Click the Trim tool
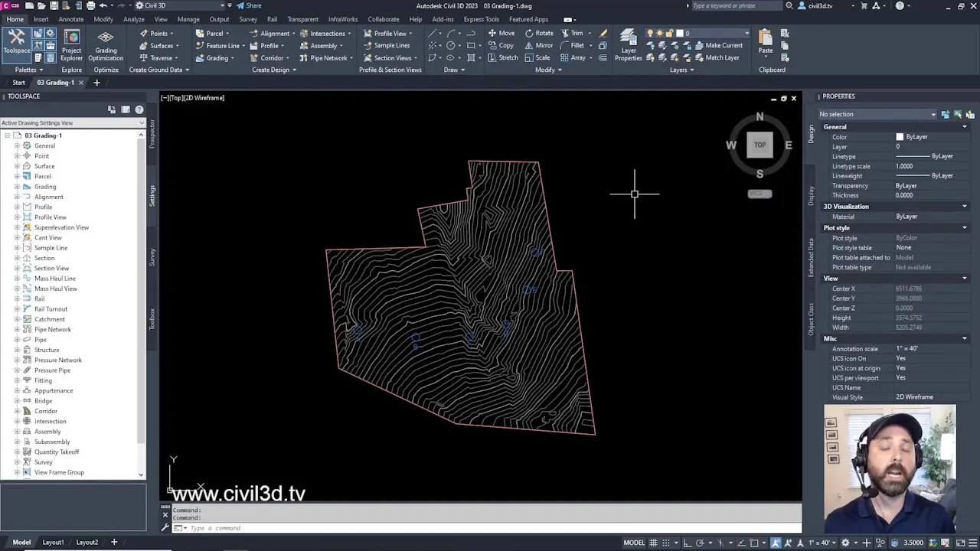The image size is (980, 551). point(578,33)
